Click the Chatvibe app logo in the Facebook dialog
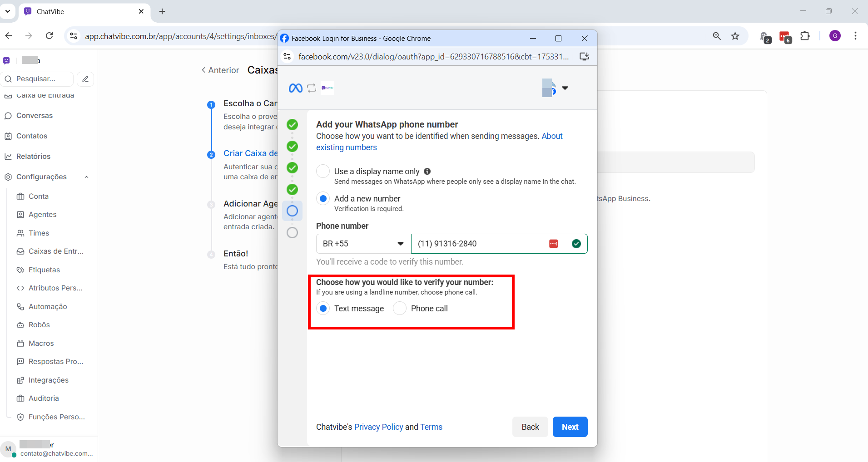 tap(327, 88)
